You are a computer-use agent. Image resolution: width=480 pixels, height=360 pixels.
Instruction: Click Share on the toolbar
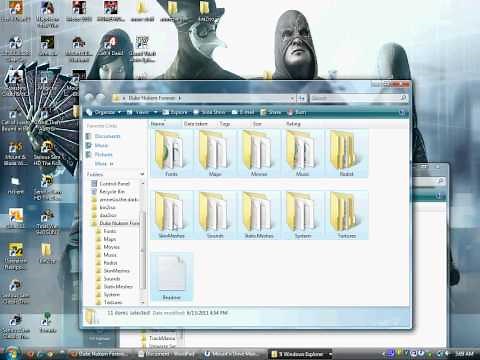[x=271, y=113]
